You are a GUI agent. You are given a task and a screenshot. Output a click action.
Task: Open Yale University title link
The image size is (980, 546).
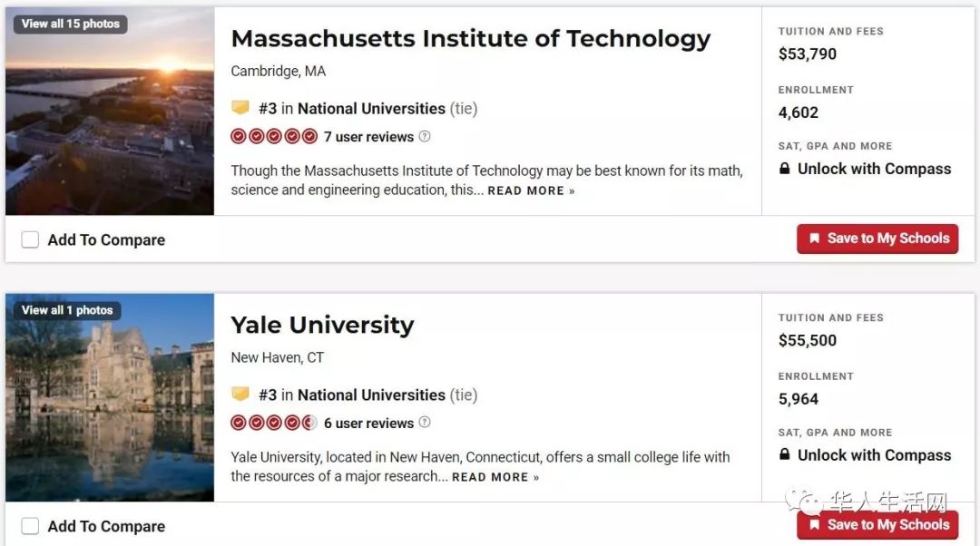pyautogui.click(x=322, y=325)
